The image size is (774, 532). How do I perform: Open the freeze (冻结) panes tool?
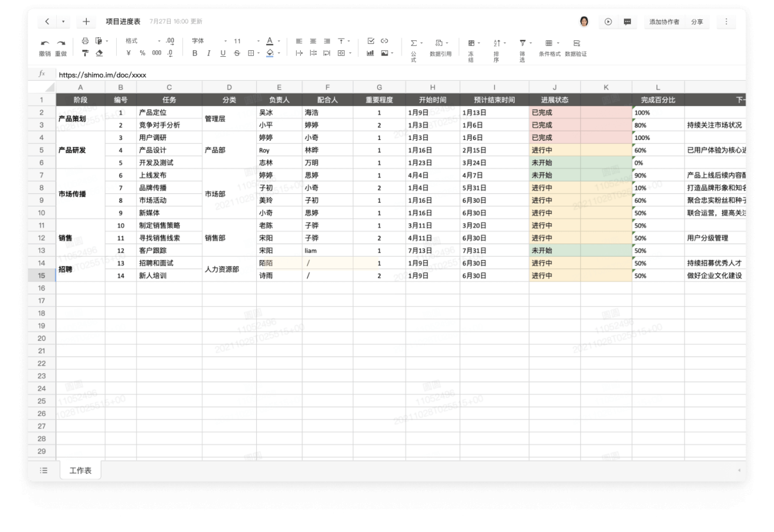[473, 50]
